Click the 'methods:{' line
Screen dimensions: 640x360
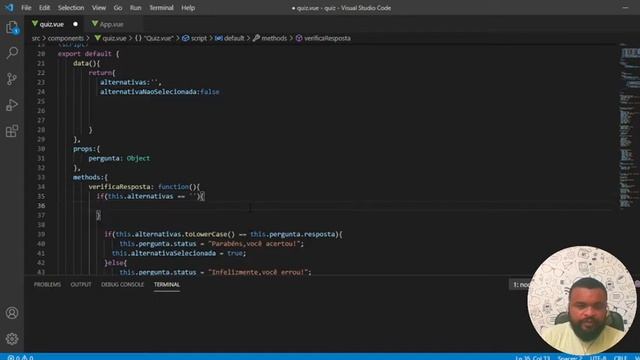pyautogui.click(x=90, y=178)
